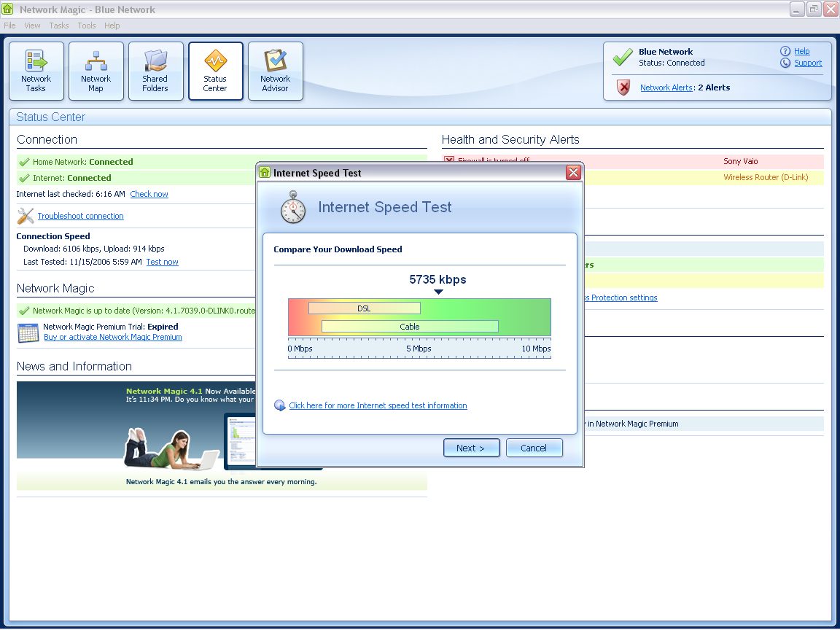Viewport: 840px width, 630px height.
Task: Click the checkmark next to Home Network
Action: point(24,162)
